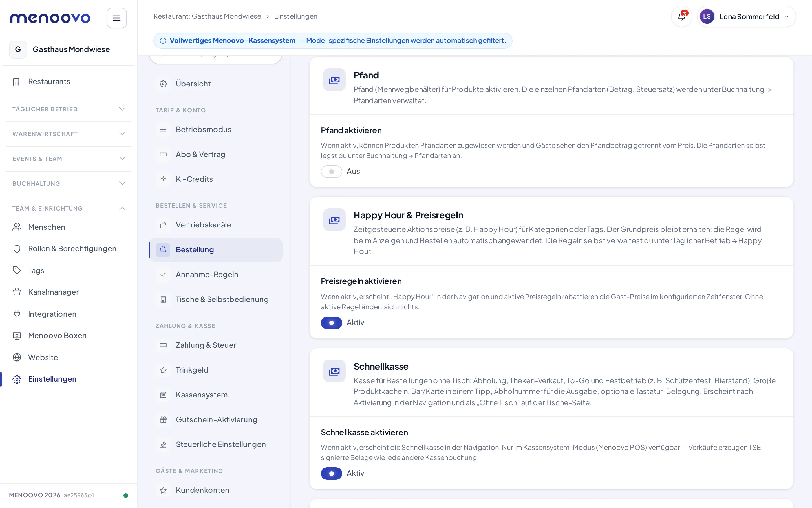This screenshot has width=812, height=508.
Task: Click the Happy Hour & Preisregeln card icon
Action: (334, 220)
